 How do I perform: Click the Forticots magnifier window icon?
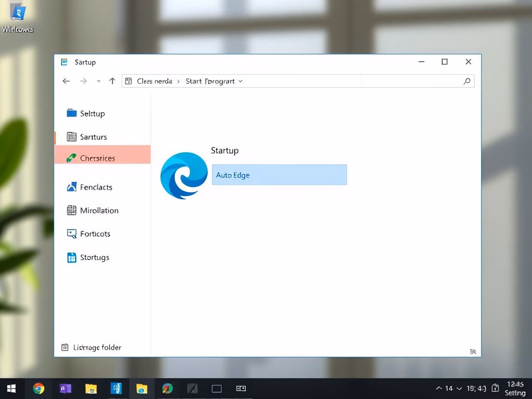pyautogui.click(x=72, y=234)
